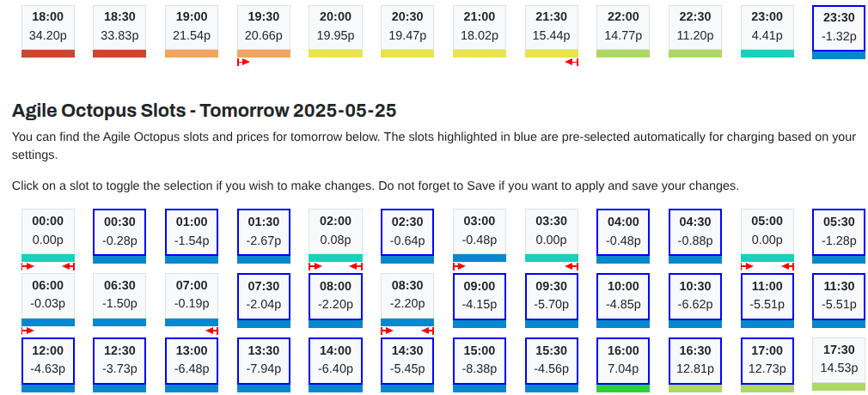This screenshot has width=868, height=395.
Task: Click red end arrow beneath 07:00 slot
Action: (212, 331)
